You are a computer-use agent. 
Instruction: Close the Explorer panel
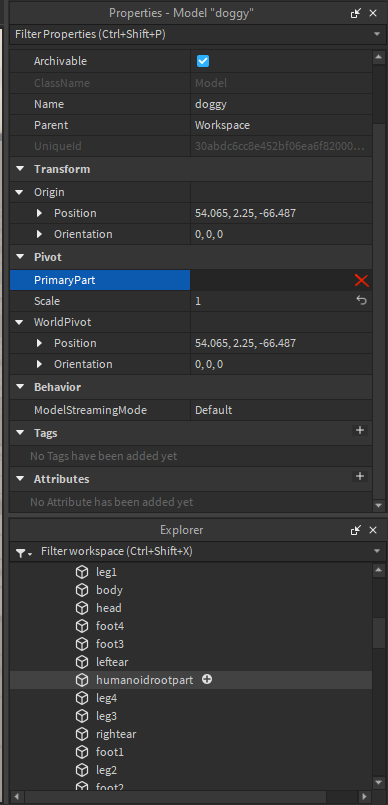(x=373, y=530)
